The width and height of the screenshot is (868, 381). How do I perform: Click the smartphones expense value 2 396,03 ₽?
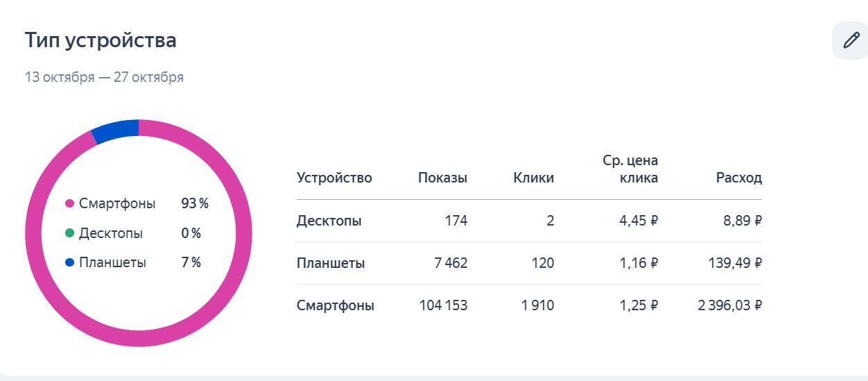[x=729, y=305]
